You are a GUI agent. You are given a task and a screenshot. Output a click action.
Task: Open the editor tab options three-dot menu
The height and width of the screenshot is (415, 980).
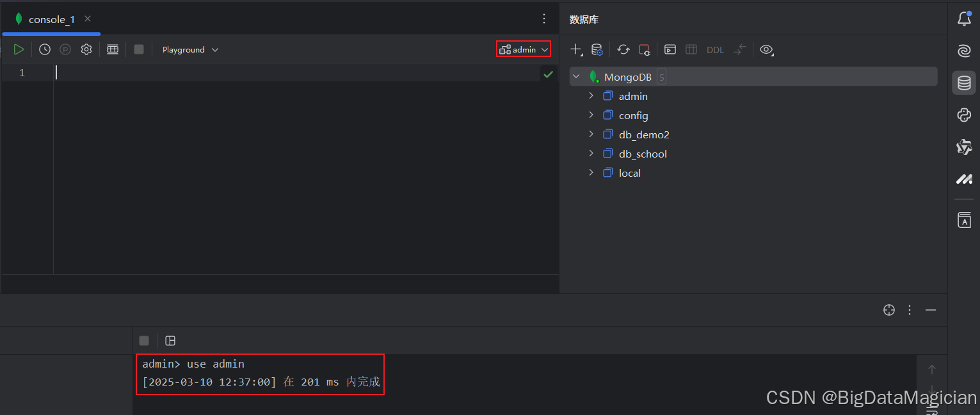544,19
